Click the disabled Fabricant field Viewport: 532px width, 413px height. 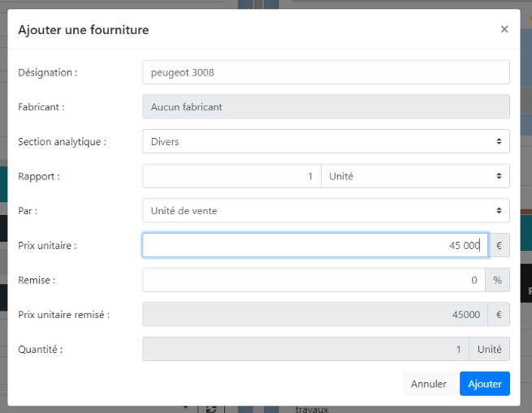pyautogui.click(x=326, y=107)
